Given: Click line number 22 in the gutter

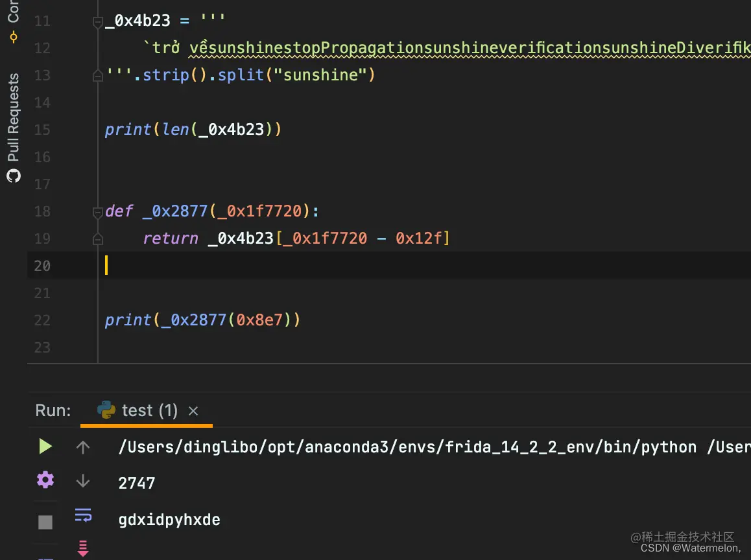Looking at the screenshot, I should click(x=42, y=320).
